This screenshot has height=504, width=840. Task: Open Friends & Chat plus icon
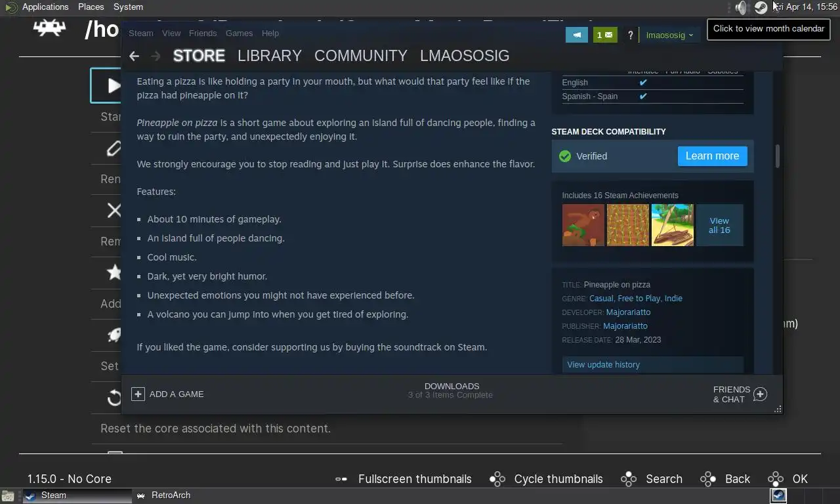click(x=760, y=394)
